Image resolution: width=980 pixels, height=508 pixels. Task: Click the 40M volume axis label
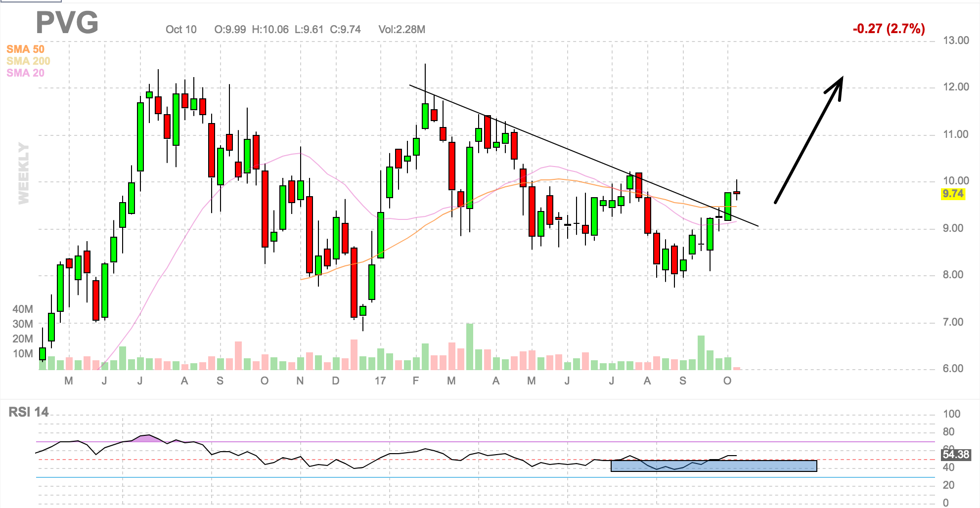[23, 309]
